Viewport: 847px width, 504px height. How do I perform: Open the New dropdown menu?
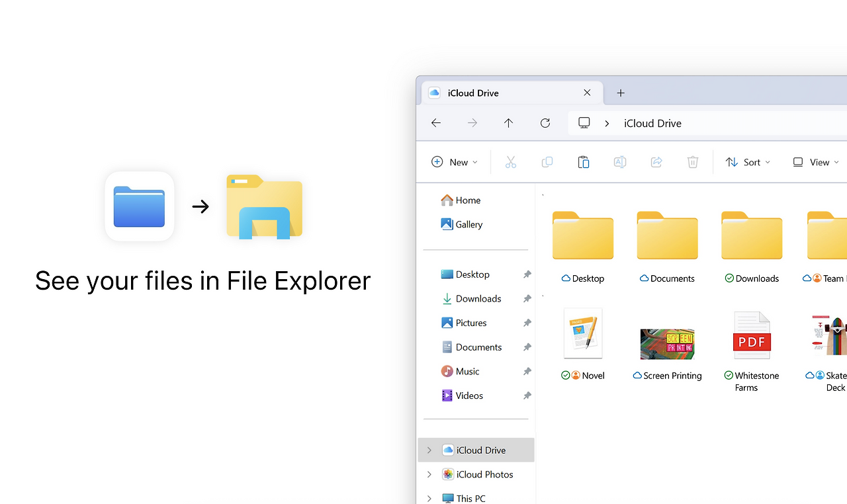455,162
